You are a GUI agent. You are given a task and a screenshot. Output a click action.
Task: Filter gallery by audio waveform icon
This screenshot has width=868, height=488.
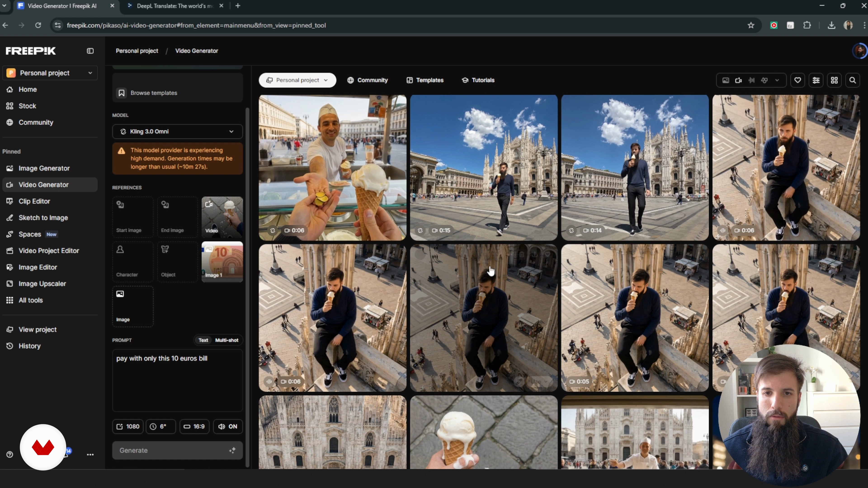751,80
